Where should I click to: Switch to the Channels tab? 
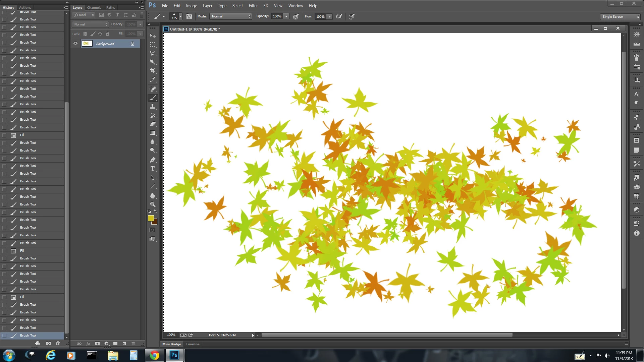[x=94, y=7]
